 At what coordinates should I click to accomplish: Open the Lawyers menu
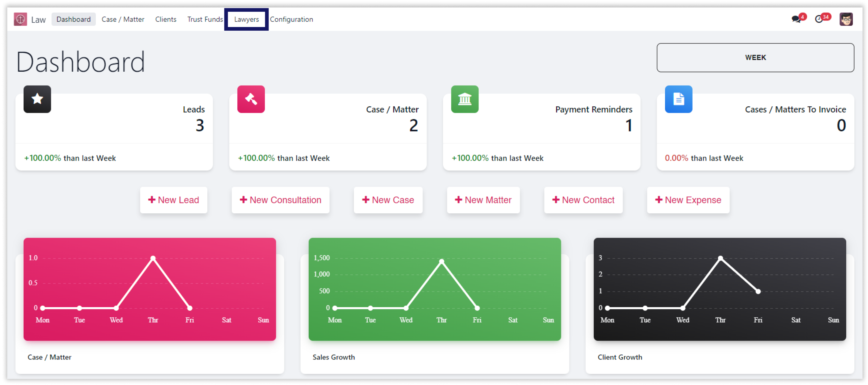(246, 19)
